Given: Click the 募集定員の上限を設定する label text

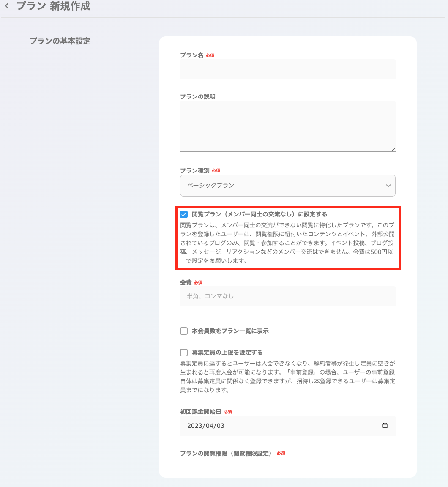Looking at the screenshot, I should [227, 353].
